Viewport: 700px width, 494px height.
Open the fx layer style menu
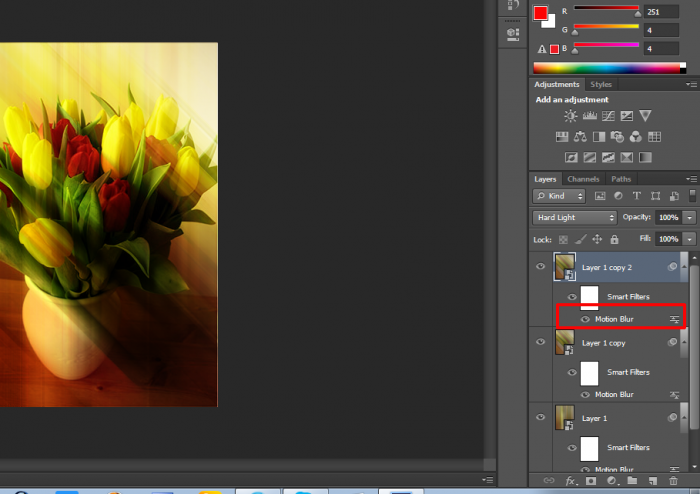pyautogui.click(x=572, y=481)
